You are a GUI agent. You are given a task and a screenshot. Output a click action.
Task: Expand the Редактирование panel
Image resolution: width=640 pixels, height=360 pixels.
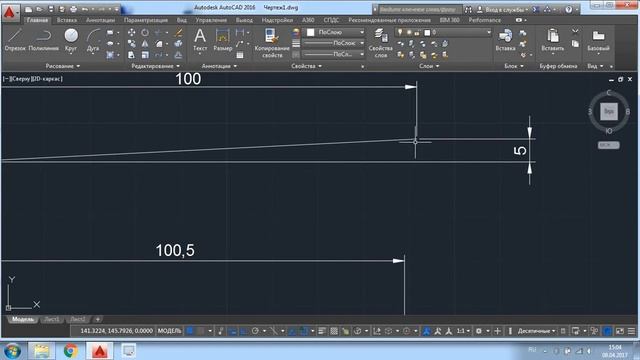tap(156, 66)
